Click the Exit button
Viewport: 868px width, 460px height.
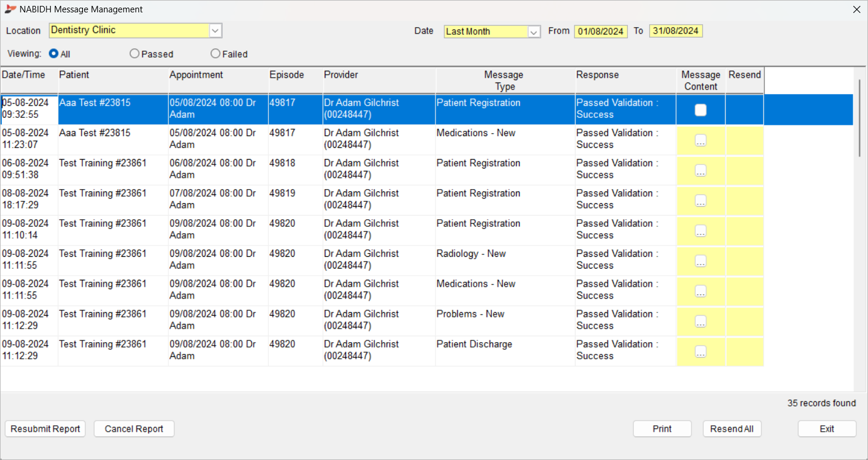[827, 429]
